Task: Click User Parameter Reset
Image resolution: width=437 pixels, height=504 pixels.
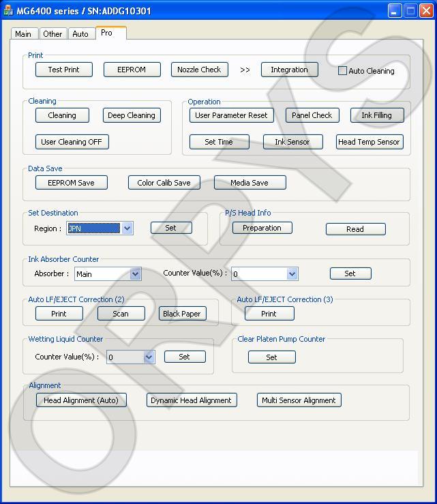Action: click(x=232, y=115)
